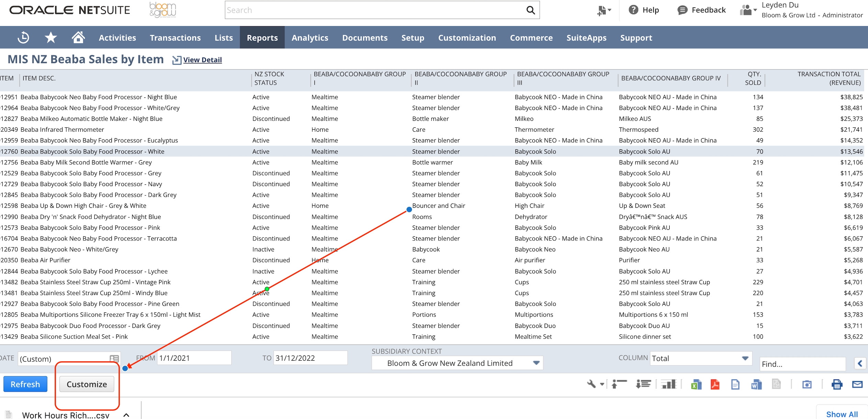Select the Beaba Infrared Thermometer row
Image resolution: width=868 pixels, height=419 pixels.
[x=432, y=129]
